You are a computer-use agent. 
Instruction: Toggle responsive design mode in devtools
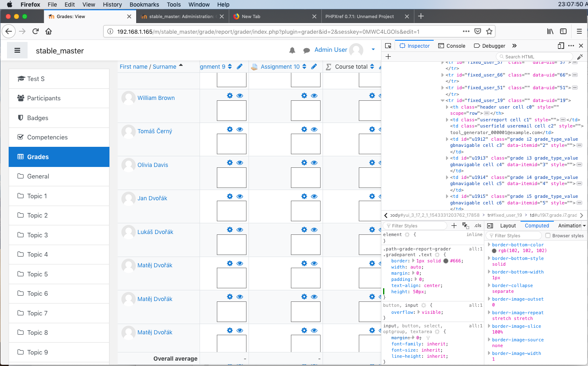point(561,46)
